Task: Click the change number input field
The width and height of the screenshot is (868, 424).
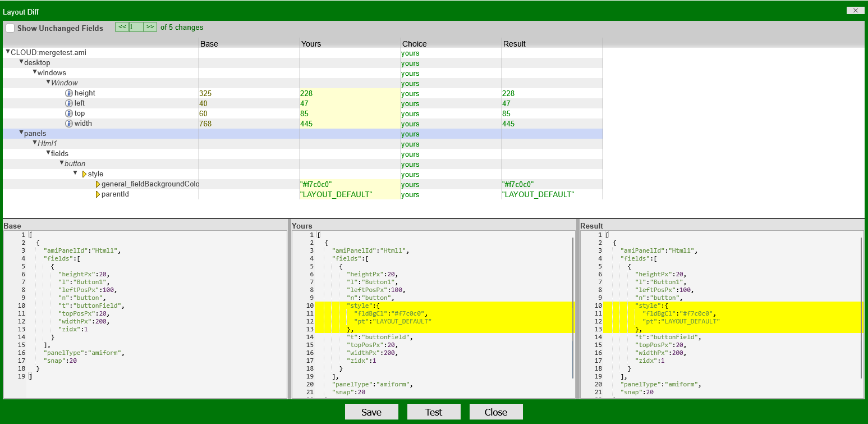Action: (x=135, y=26)
